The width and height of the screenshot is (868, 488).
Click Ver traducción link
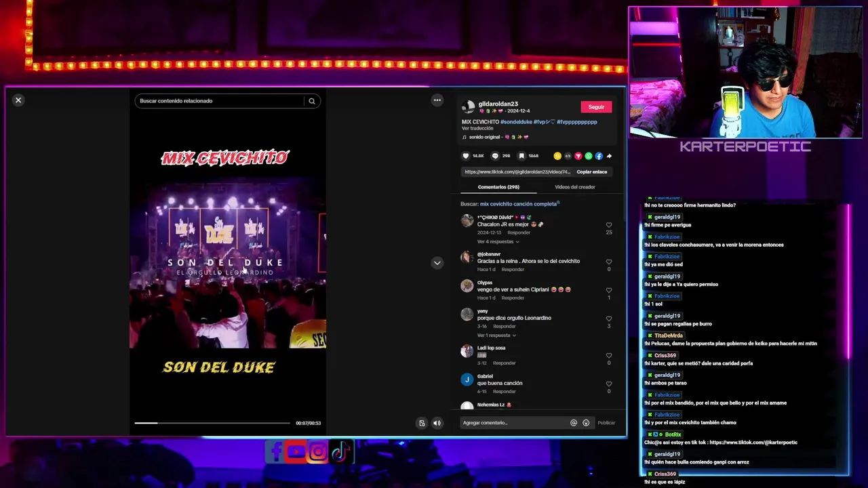[x=477, y=129]
